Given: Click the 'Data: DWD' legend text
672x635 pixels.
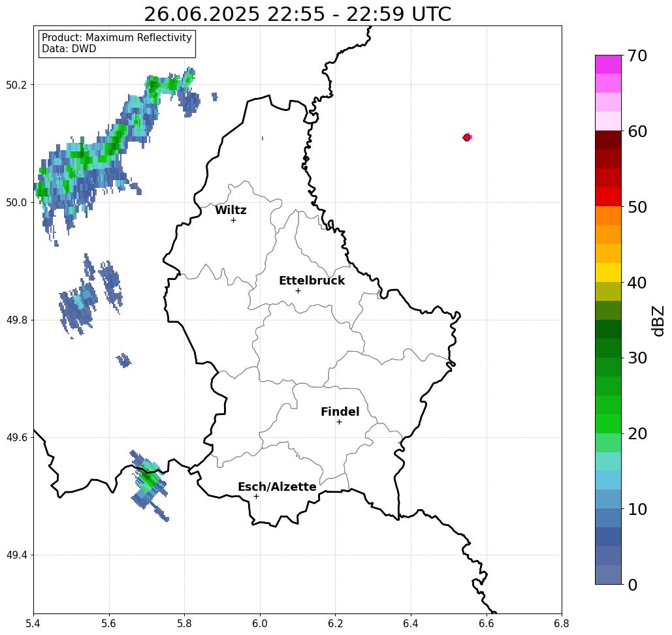Looking at the screenshot, I should coord(69,49).
